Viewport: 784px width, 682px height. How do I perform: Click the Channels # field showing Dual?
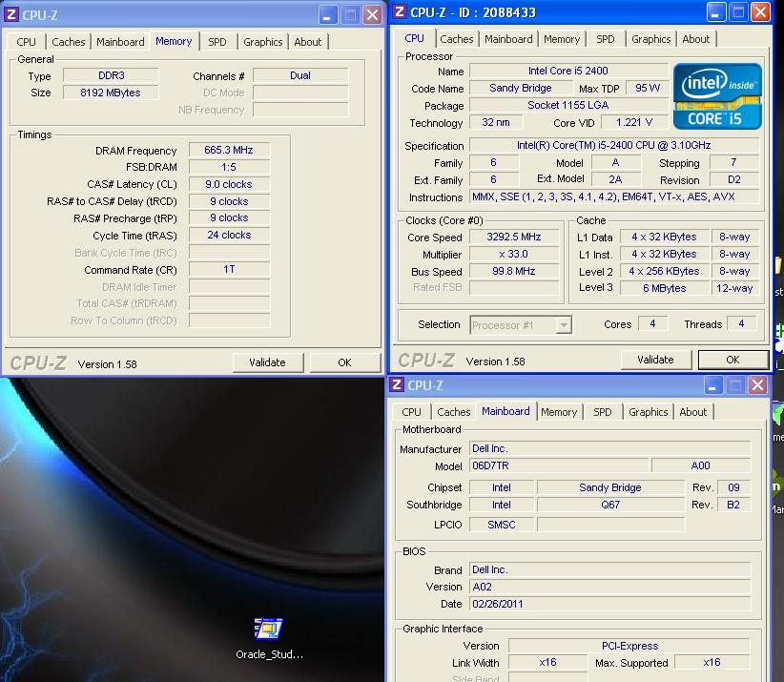300,75
